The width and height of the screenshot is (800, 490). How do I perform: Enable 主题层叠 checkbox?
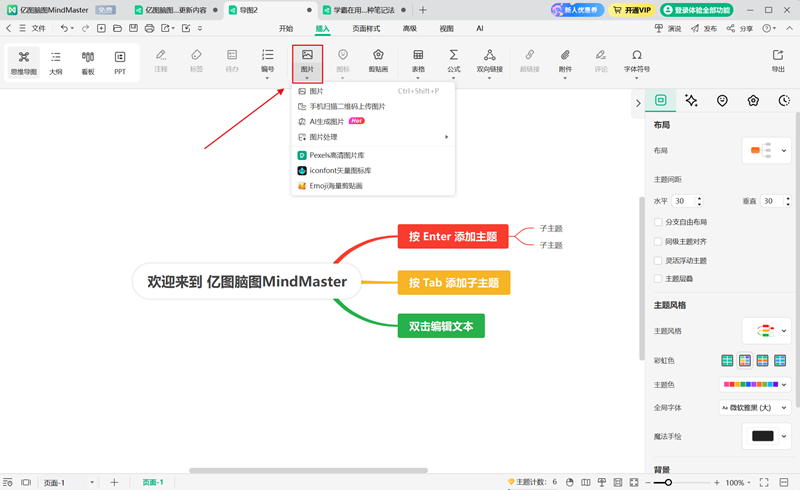(x=658, y=279)
